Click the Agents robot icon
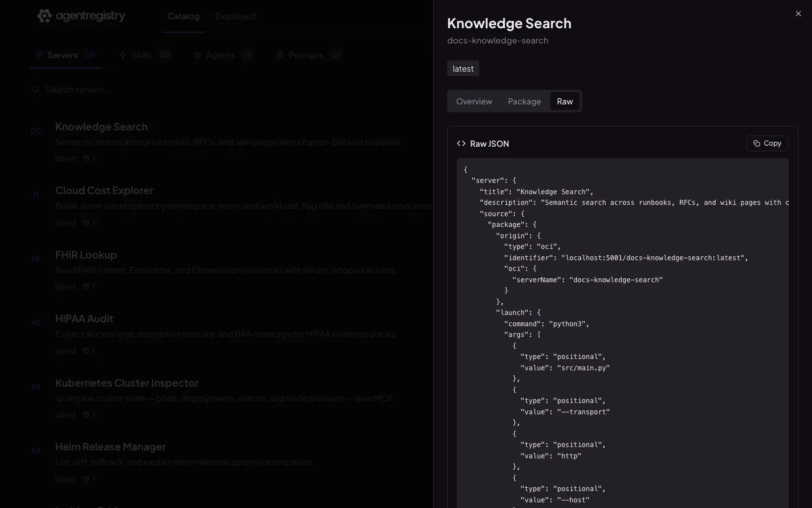Viewport: 812px width, 508px height. click(x=197, y=55)
